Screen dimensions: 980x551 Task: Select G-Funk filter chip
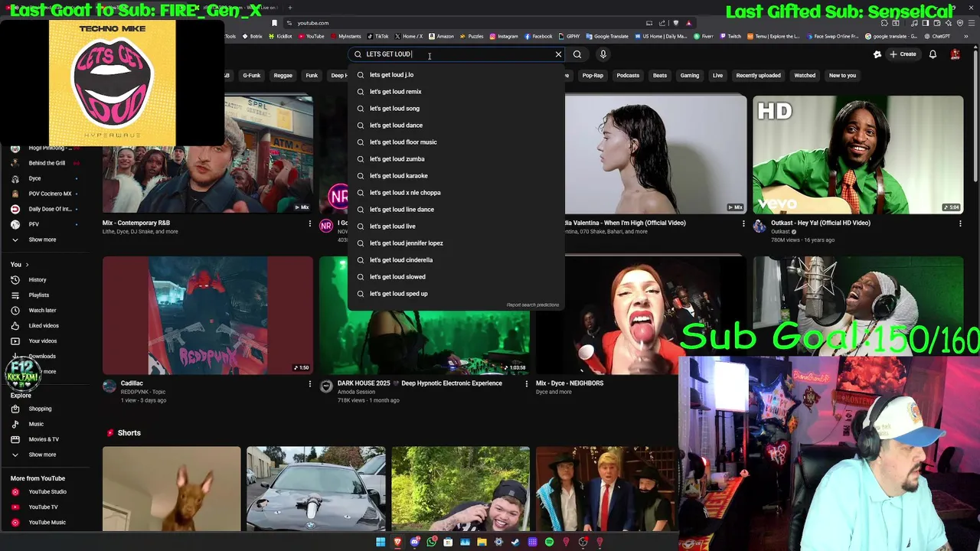(x=252, y=76)
